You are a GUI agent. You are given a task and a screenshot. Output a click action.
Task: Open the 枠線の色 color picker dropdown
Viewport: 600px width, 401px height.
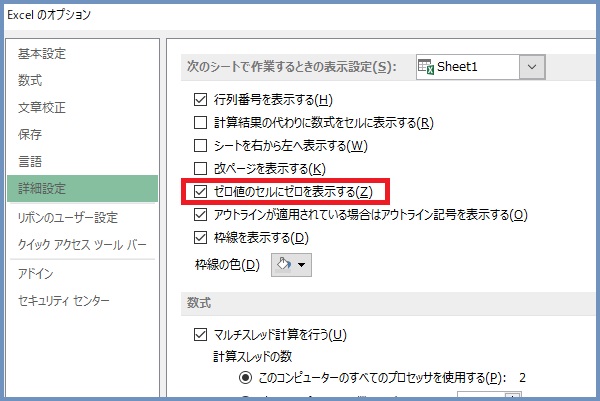pos(292,264)
